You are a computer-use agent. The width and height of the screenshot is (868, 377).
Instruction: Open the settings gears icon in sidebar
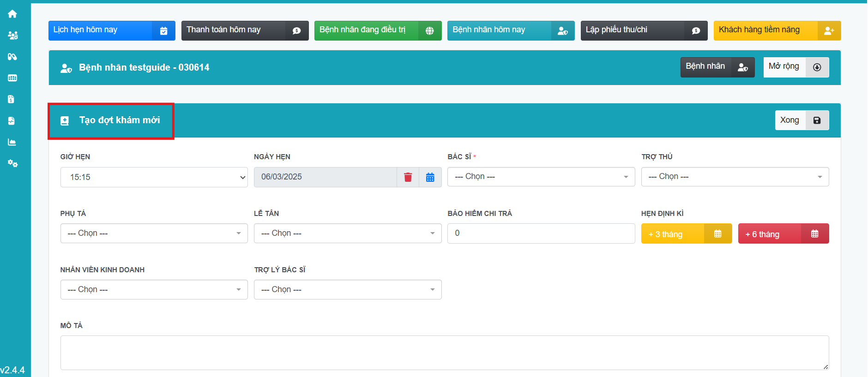click(x=12, y=163)
